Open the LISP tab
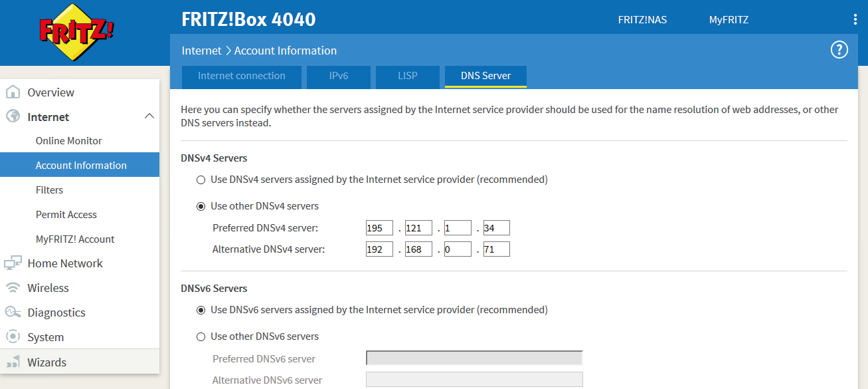The height and width of the screenshot is (389, 868). tap(407, 76)
